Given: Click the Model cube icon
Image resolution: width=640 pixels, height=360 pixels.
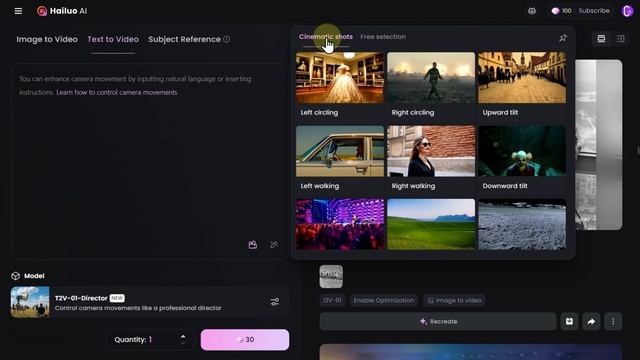Looking at the screenshot, I should 16,276.
